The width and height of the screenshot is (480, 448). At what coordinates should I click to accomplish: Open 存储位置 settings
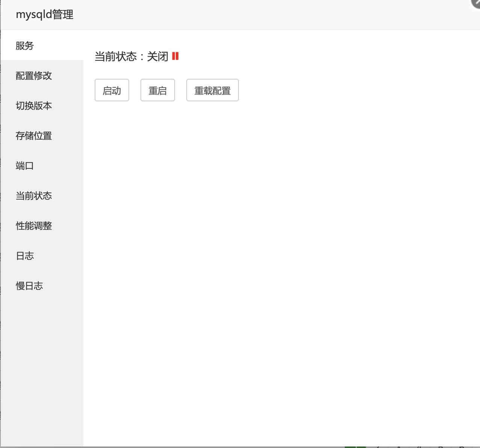42,135
